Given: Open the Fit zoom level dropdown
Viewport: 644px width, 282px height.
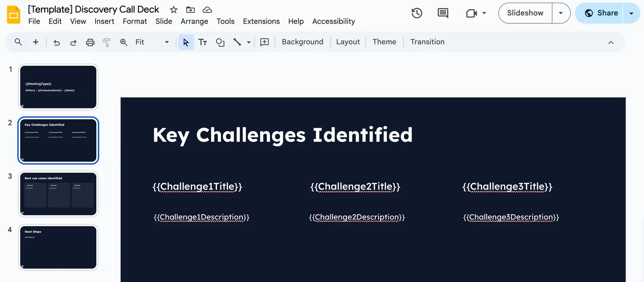Looking at the screenshot, I should click(152, 42).
